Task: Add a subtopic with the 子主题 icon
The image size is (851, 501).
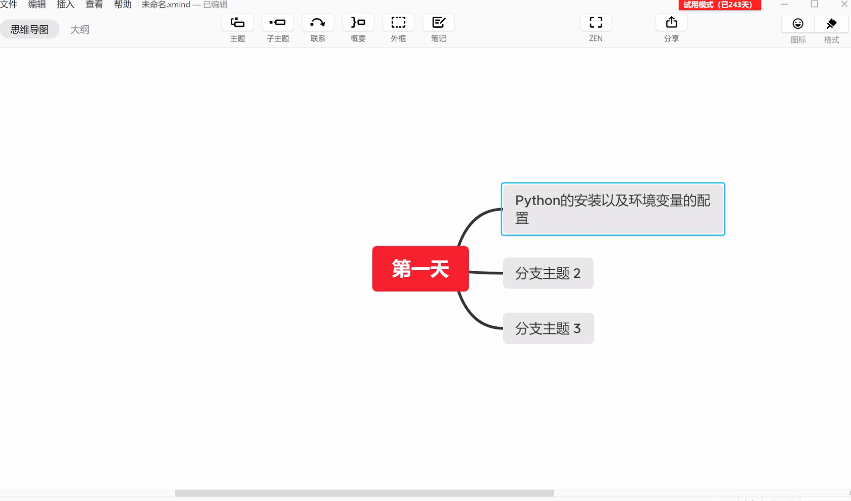Action: click(x=277, y=22)
